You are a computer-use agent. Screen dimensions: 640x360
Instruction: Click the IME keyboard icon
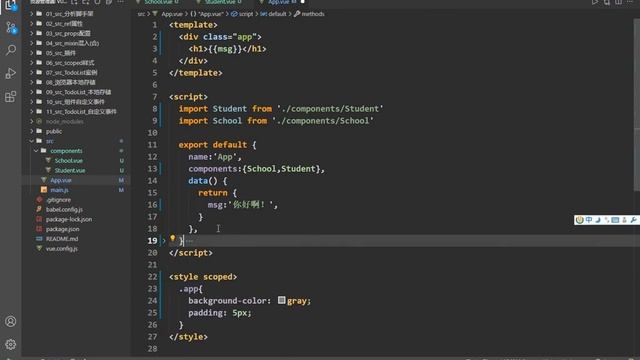tap(615, 220)
